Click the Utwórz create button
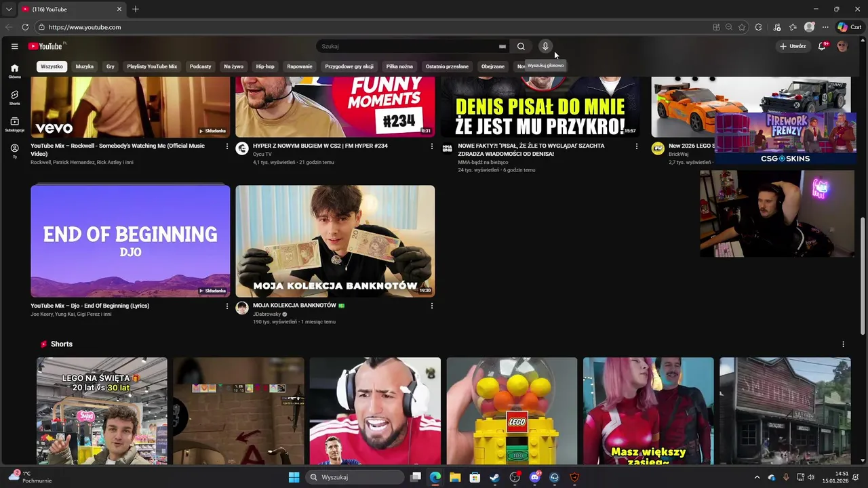The image size is (868, 488). click(793, 46)
